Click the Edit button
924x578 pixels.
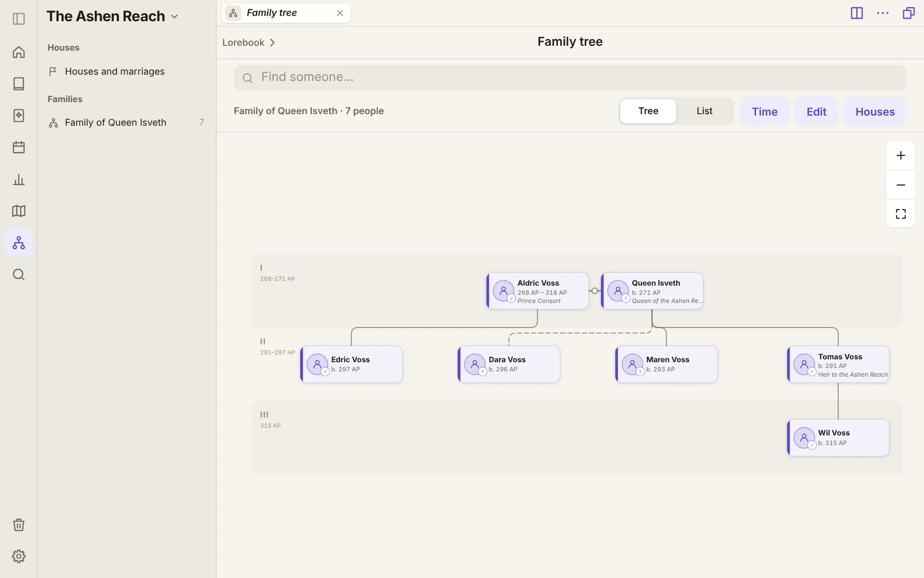[x=816, y=112]
